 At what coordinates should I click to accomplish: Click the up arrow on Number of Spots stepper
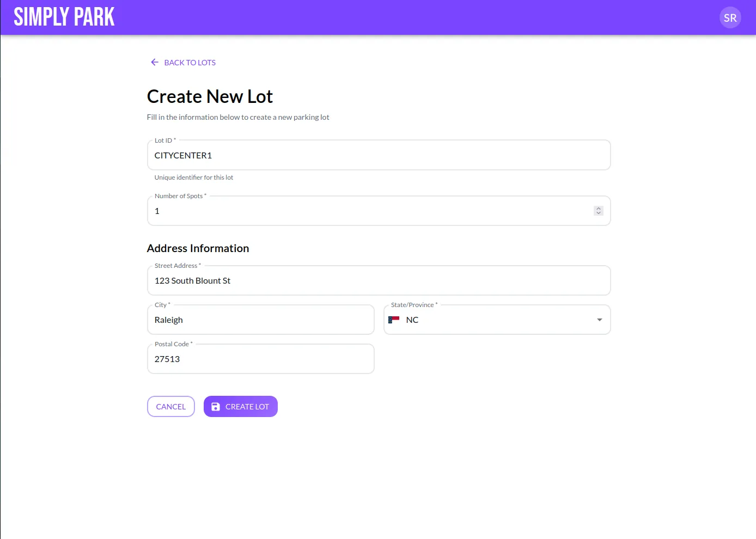coord(598,208)
